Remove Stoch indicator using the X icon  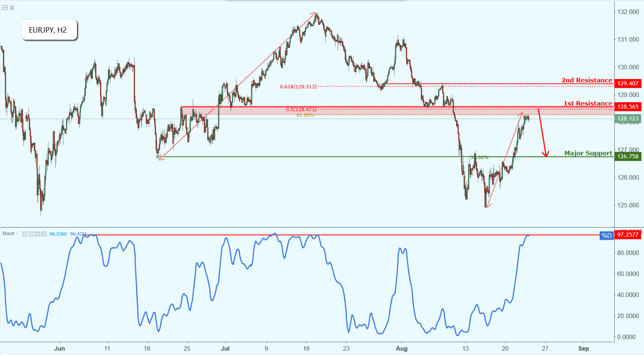44,234
